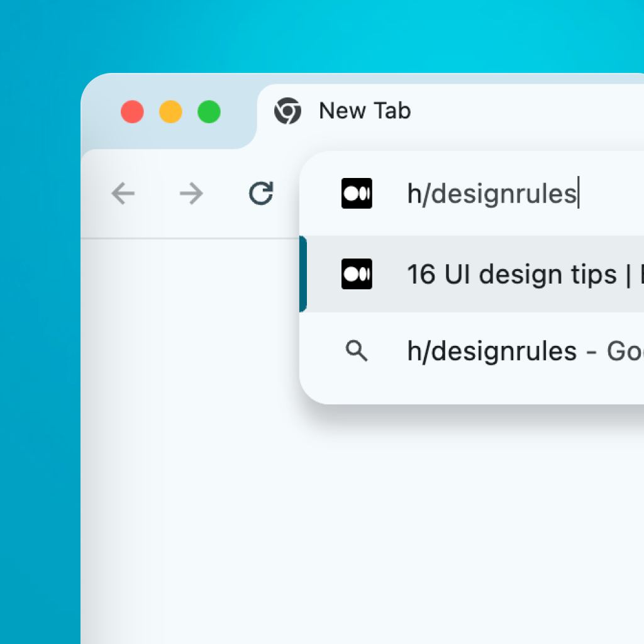Image resolution: width=644 pixels, height=644 pixels.
Task: Click the empty title bar left of the traffic lights
Action: [x=101, y=113]
